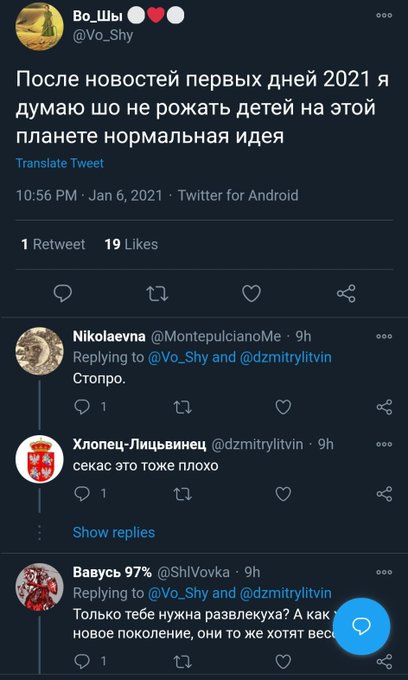Retweet Nikolaevna's reply
This screenshot has width=408, height=680.
tap(182, 407)
